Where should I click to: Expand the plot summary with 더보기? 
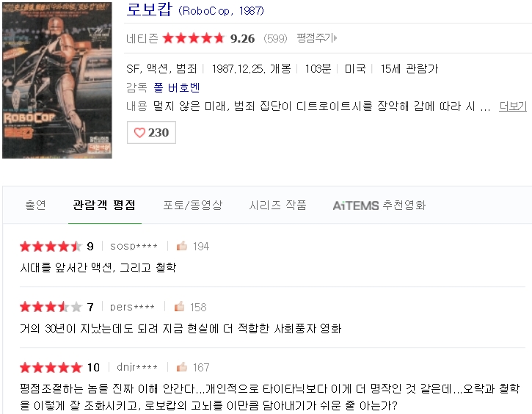(513, 106)
